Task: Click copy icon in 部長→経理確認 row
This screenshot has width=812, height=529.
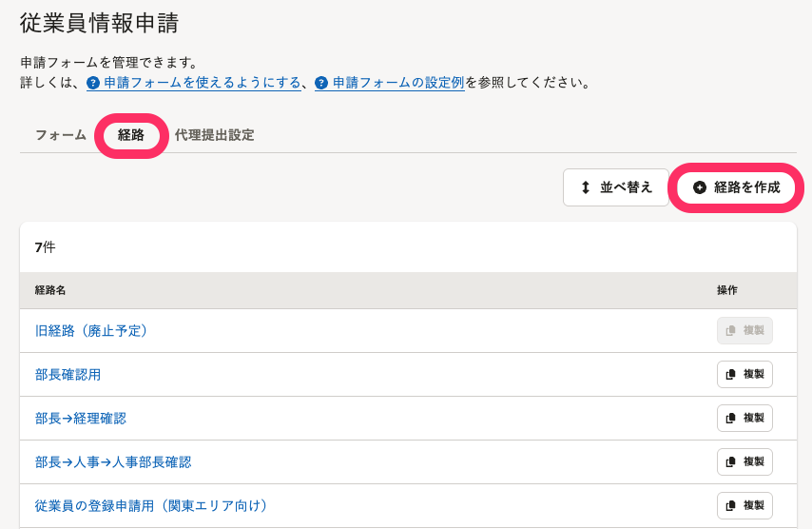Action: click(730, 418)
